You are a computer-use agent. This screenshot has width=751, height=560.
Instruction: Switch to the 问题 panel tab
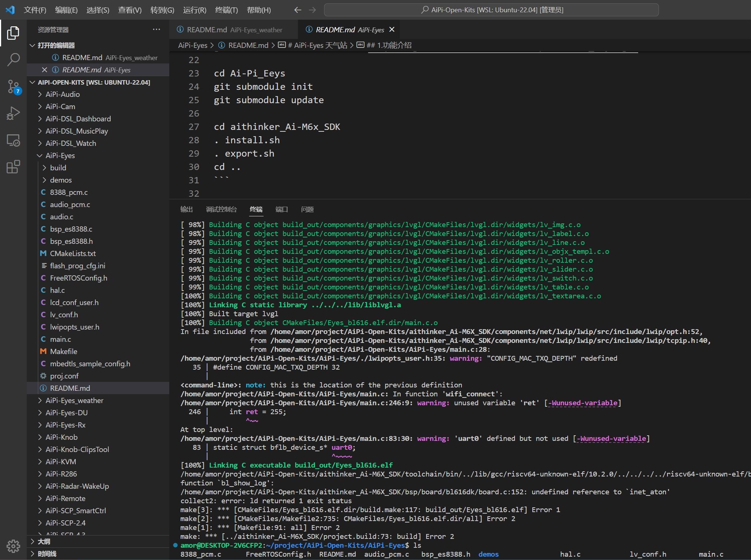[x=307, y=209]
